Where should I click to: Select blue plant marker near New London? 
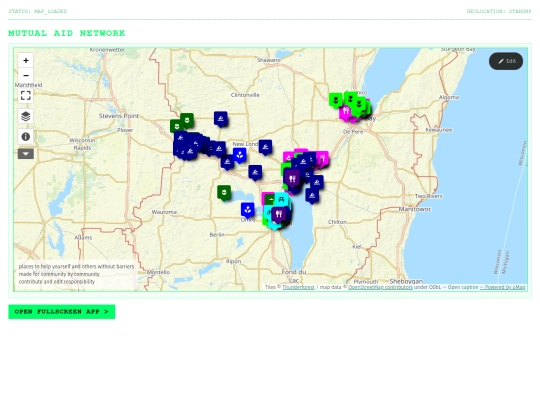pyautogui.click(x=240, y=156)
